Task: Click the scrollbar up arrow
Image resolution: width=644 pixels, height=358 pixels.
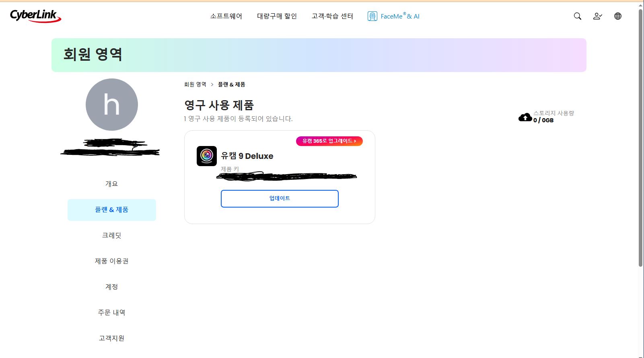Action: click(x=640, y=5)
